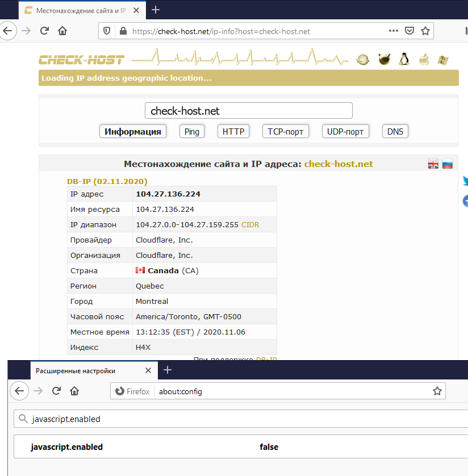This screenshot has height=476, width=468.
Task: Click the Linux penguin icon in the header
Action: click(404, 60)
